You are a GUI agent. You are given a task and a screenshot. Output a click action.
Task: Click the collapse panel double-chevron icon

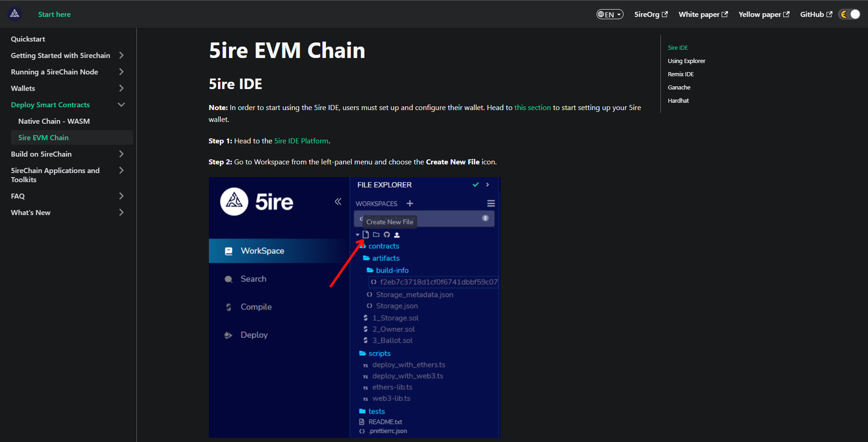click(338, 201)
